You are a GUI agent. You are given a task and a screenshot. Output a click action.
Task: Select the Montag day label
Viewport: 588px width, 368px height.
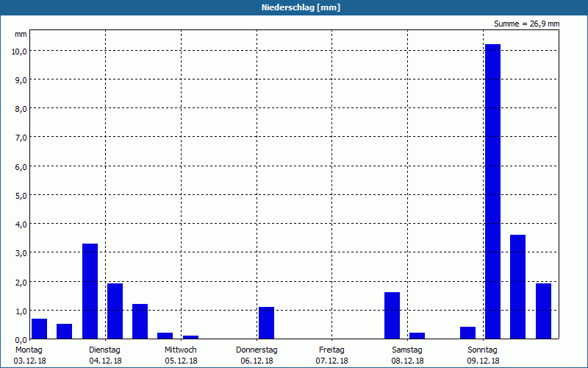coord(29,350)
